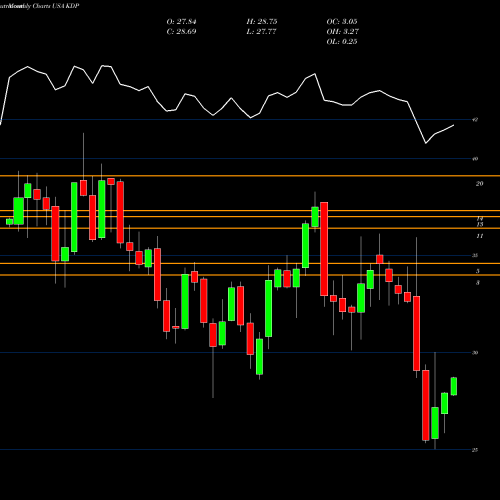Select the "11" level label

pos(479,236)
